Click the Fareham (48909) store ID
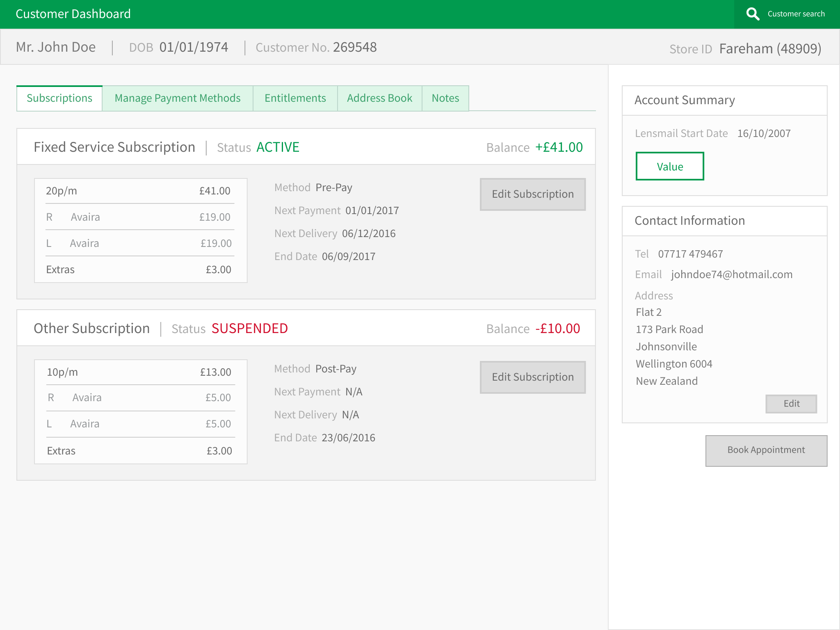Screen dimensions: 840x630 pyautogui.click(x=770, y=49)
